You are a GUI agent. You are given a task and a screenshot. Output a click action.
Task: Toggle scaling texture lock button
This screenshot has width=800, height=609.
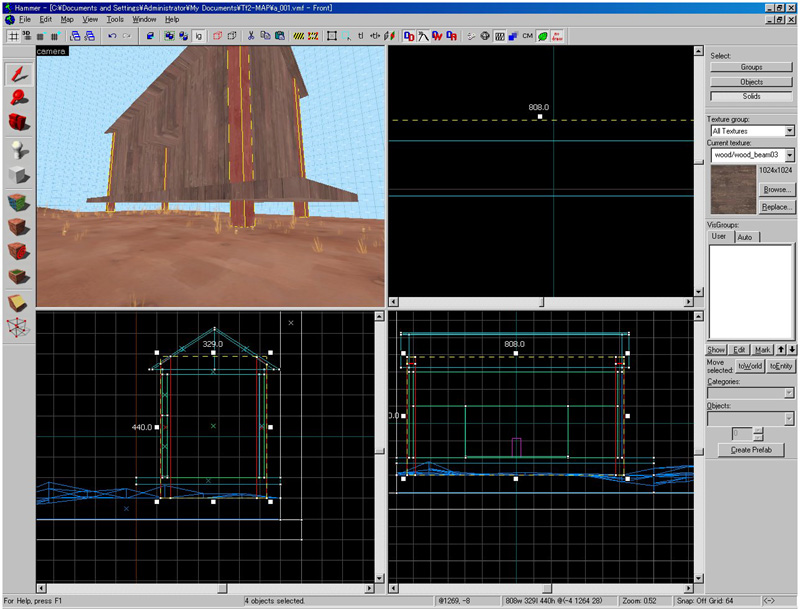click(375, 36)
